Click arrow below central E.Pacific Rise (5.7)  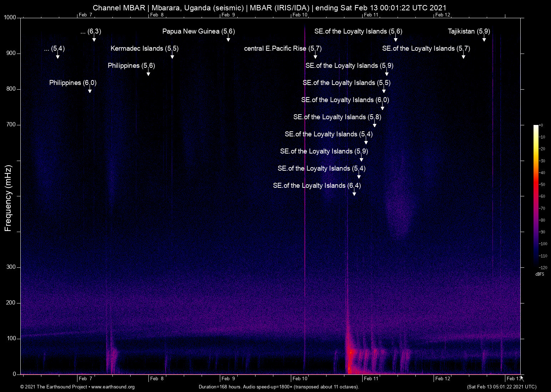pyautogui.click(x=315, y=56)
